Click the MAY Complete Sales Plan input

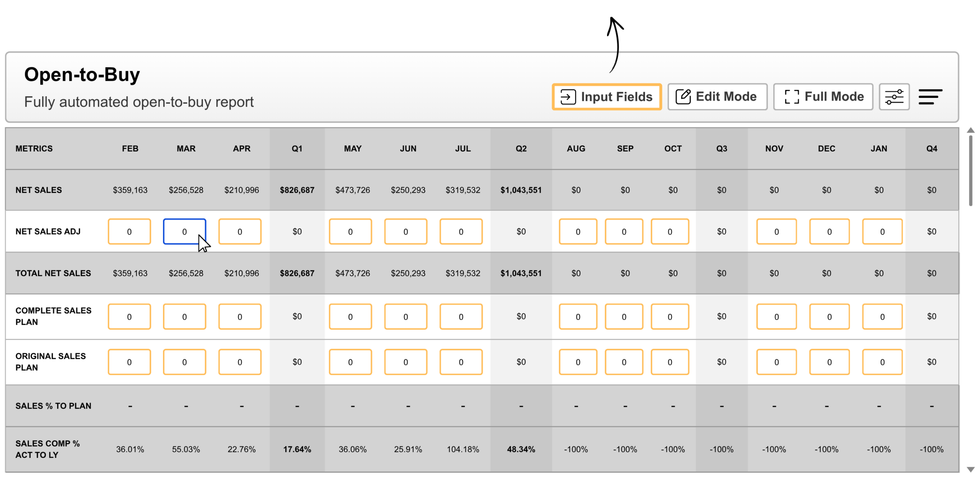(x=350, y=317)
